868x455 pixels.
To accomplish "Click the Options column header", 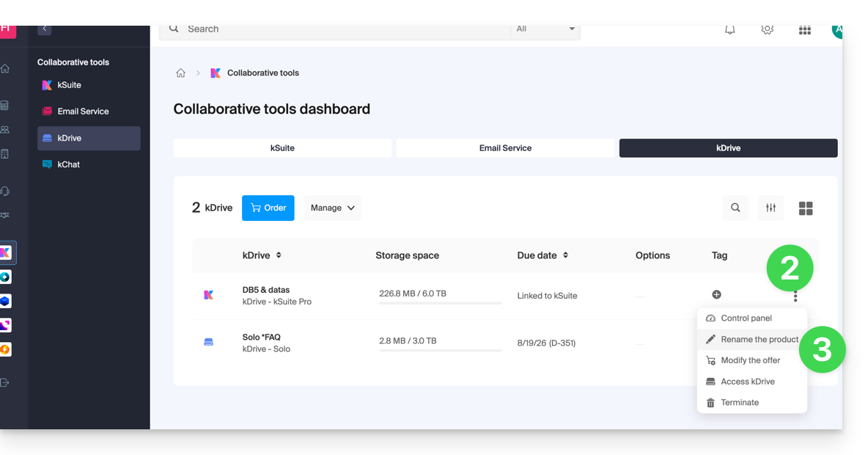I will 652,255.
